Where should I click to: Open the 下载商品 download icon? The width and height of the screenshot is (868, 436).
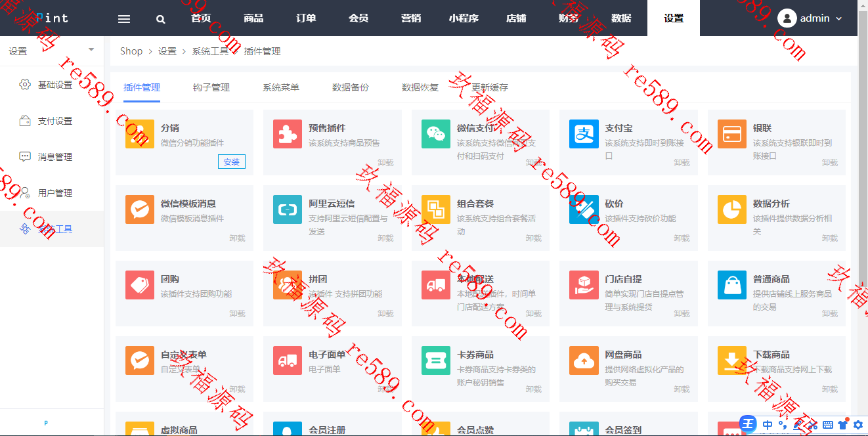click(732, 360)
